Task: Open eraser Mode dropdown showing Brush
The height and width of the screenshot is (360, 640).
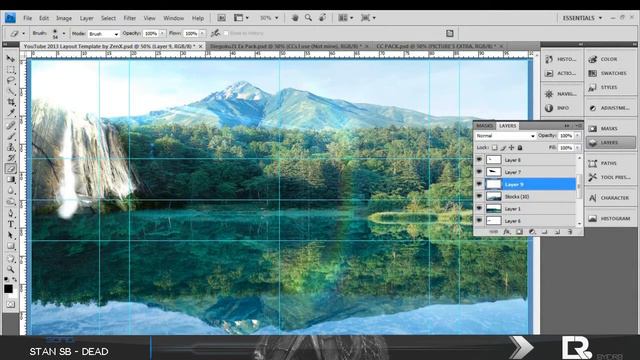Action: pyautogui.click(x=104, y=34)
